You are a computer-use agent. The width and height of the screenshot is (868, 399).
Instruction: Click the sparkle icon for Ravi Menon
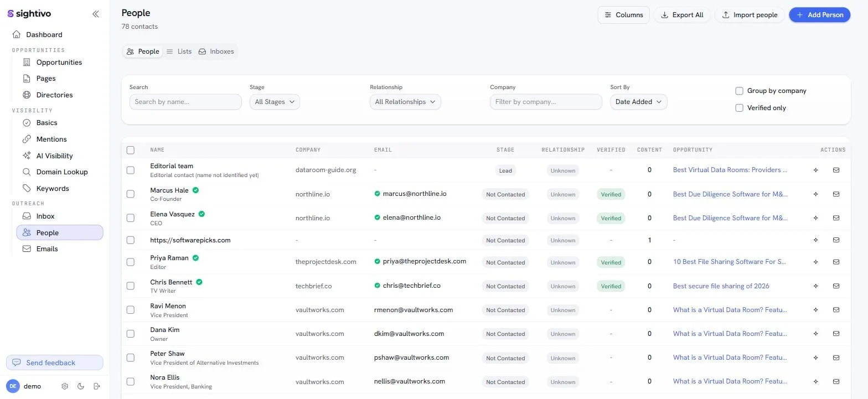point(815,310)
